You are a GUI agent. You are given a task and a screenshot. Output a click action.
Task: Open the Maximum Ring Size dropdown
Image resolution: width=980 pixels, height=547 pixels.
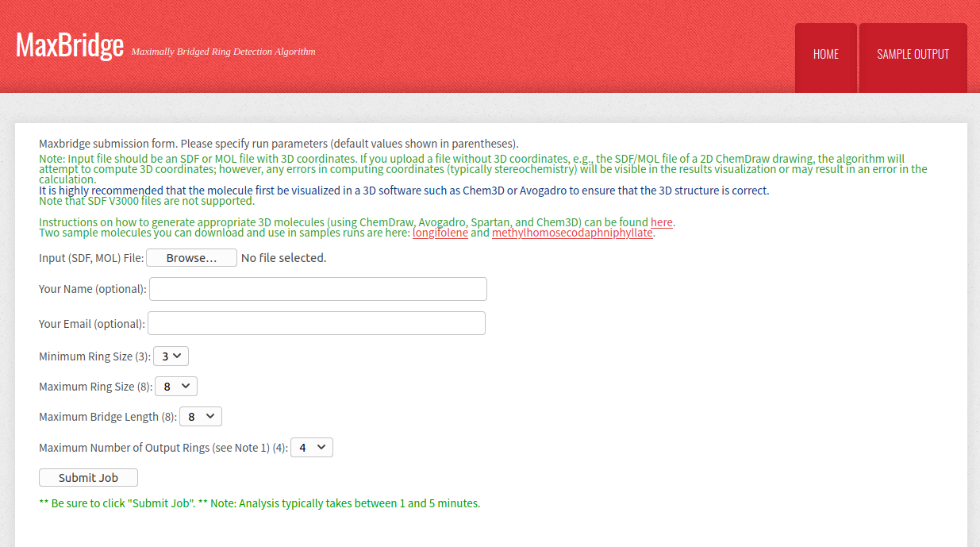175,387
